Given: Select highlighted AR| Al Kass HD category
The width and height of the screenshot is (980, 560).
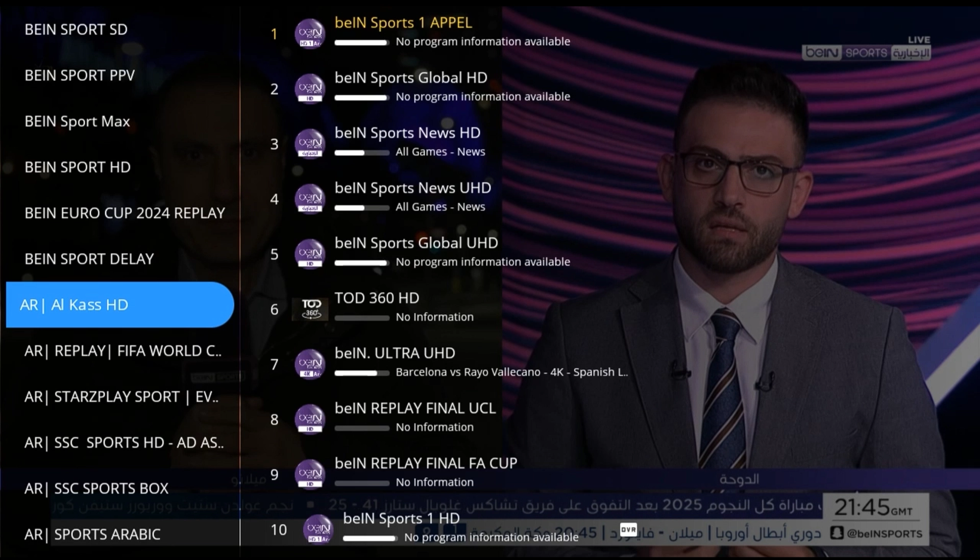Looking at the screenshot, I should pyautogui.click(x=120, y=304).
